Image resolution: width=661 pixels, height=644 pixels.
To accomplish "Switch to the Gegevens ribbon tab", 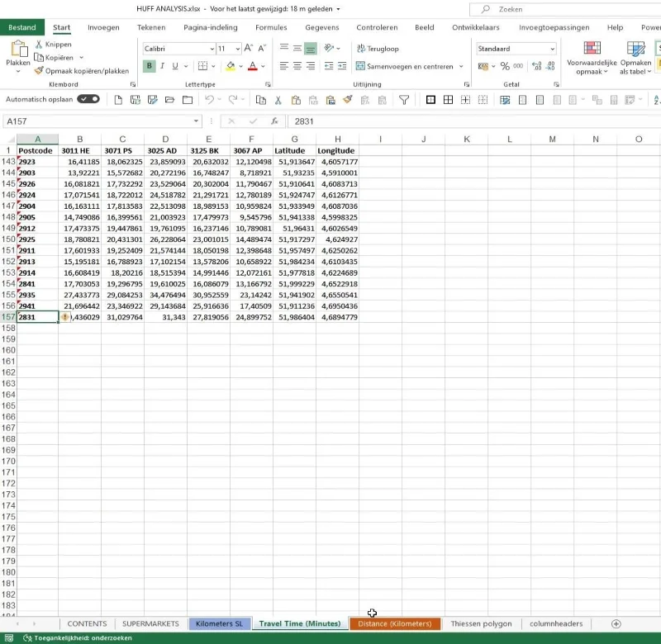I will pyautogui.click(x=322, y=27).
